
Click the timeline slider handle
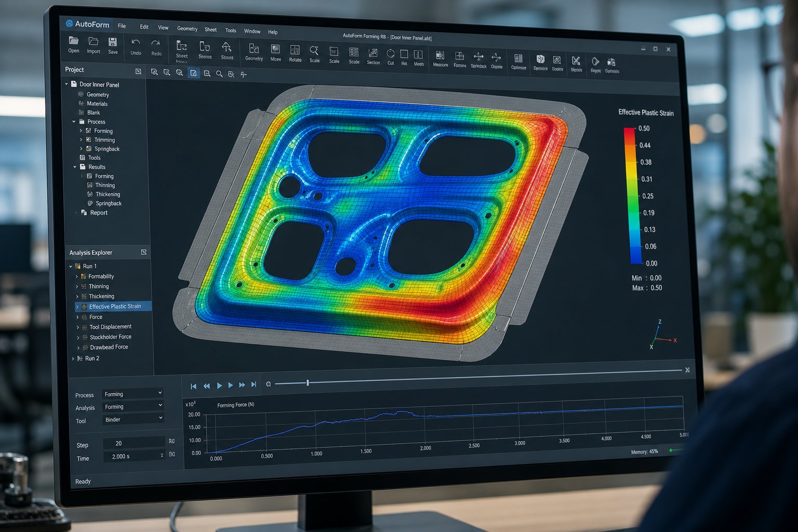(308, 383)
